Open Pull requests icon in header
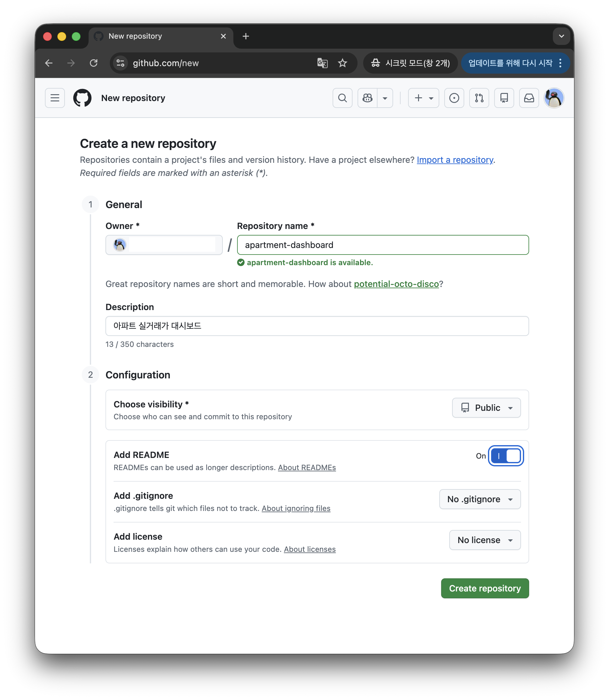 479,98
